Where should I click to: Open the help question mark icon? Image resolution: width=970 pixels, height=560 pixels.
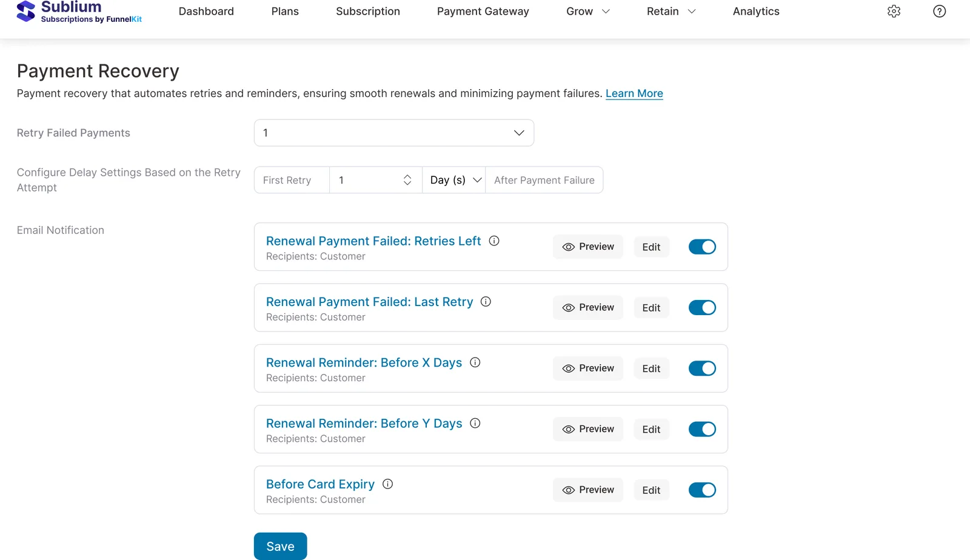[x=939, y=12]
